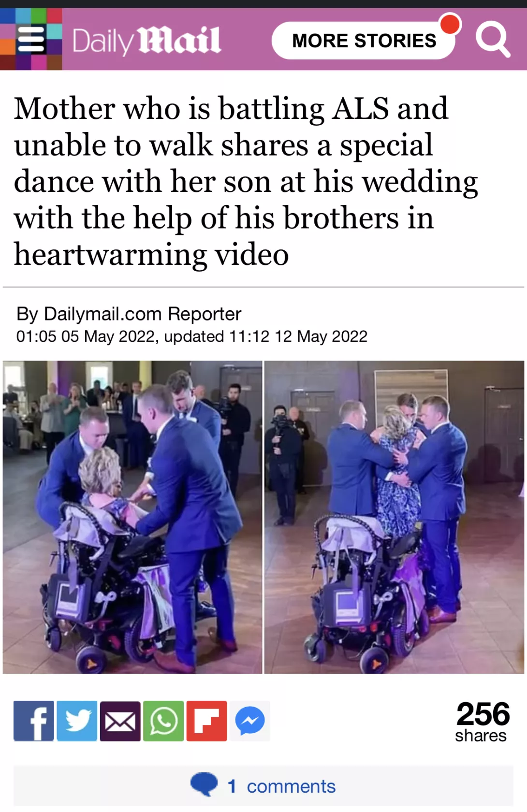
Task: Share the article through WhatsApp
Action: pos(163,721)
